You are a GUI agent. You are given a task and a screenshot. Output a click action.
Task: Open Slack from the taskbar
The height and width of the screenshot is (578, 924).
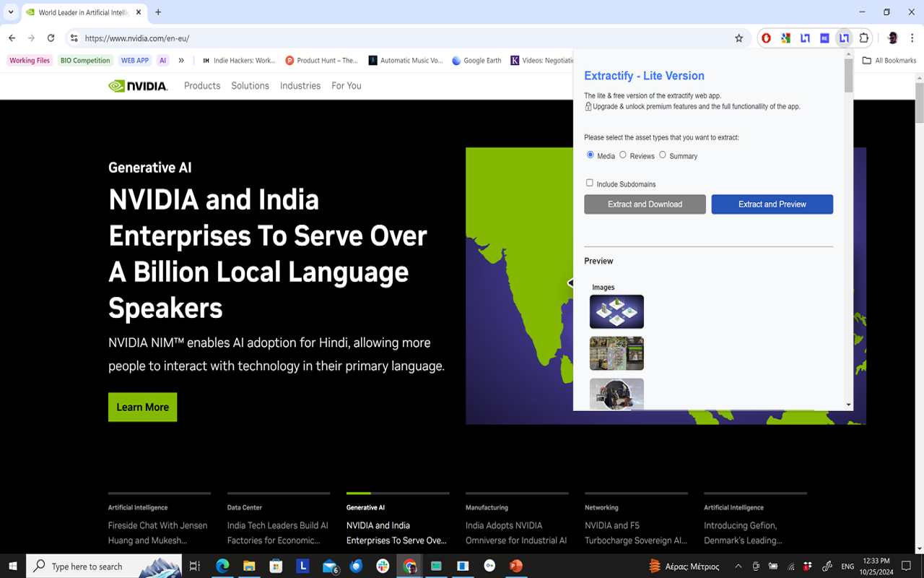(383, 566)
